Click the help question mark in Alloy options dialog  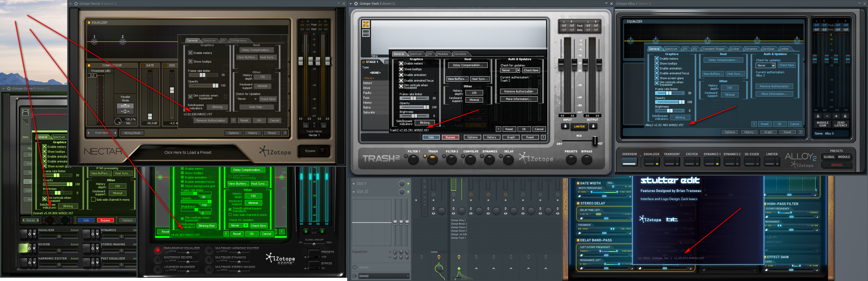tap(754, 124)
